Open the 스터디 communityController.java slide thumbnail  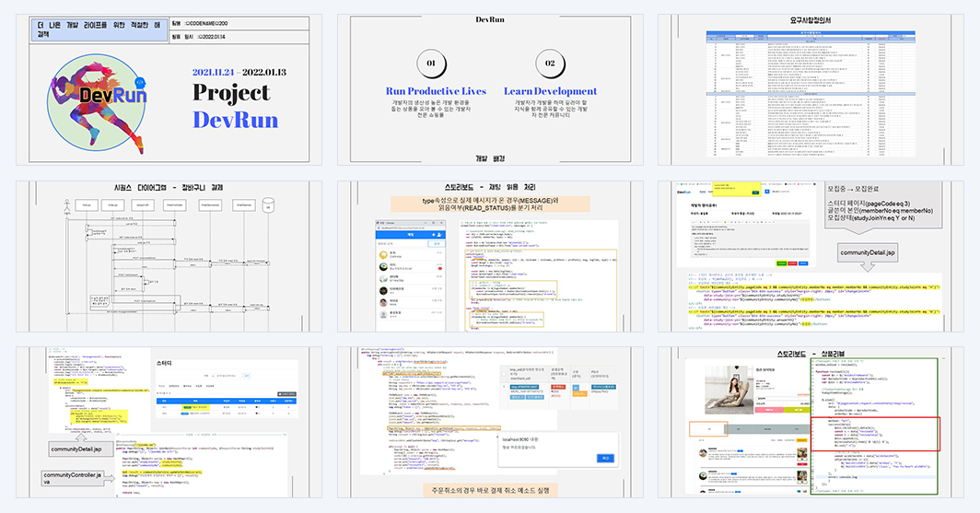pos(169,423)
